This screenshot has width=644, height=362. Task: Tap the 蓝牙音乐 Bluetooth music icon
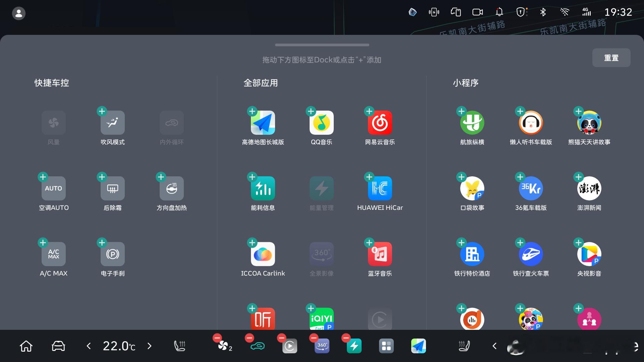[x=380, y=254]
